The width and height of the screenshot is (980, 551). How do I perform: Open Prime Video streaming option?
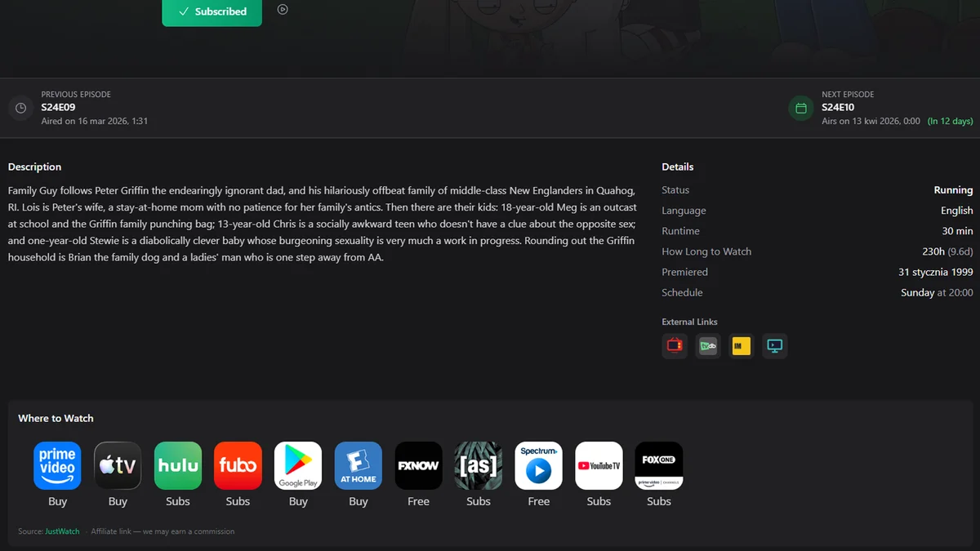tap(57, 465)
